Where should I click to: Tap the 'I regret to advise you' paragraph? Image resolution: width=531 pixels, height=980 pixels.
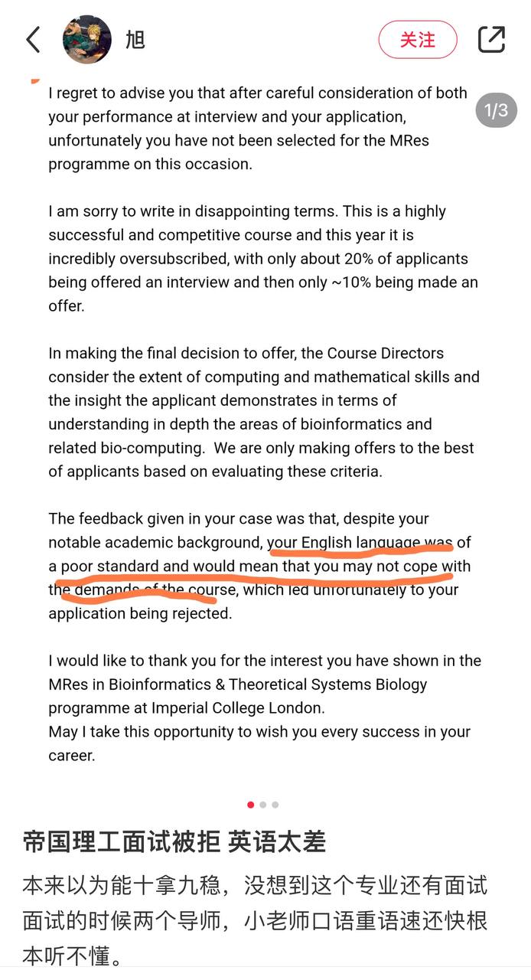click(x=257, y=129)
